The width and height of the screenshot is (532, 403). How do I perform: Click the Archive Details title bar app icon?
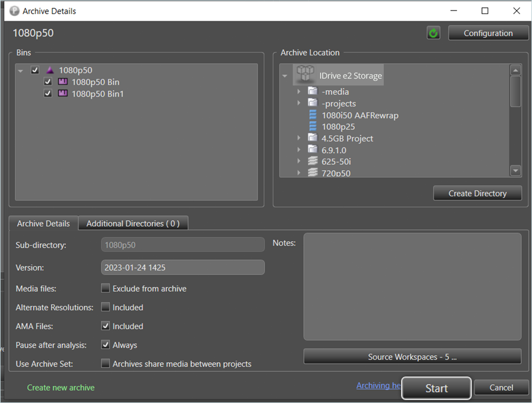[x=14, y=11]
